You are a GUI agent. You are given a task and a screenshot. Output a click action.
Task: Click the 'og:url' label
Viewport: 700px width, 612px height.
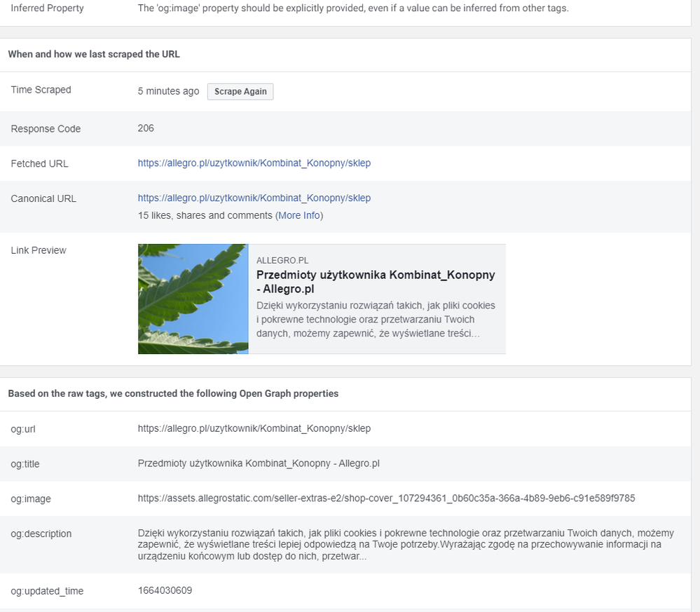click(x=23, y=429)
